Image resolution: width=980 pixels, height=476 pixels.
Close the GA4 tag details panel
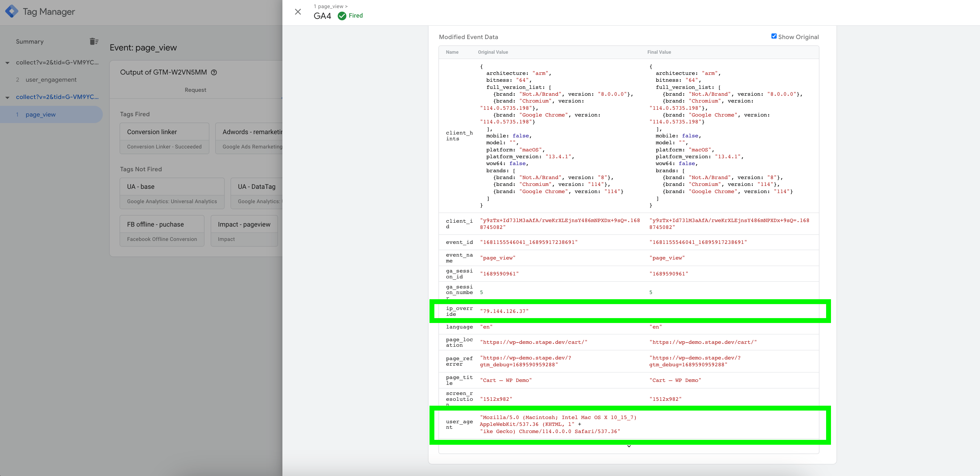298,12
